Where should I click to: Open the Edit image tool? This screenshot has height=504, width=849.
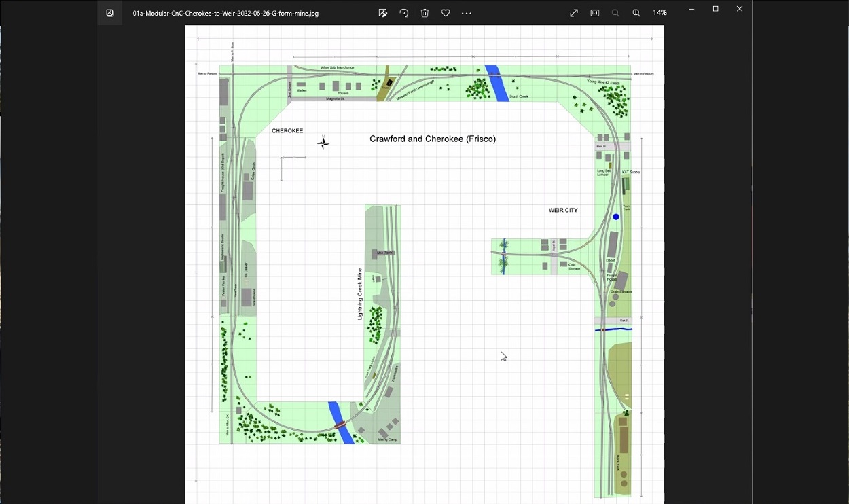tap(383, 13)
